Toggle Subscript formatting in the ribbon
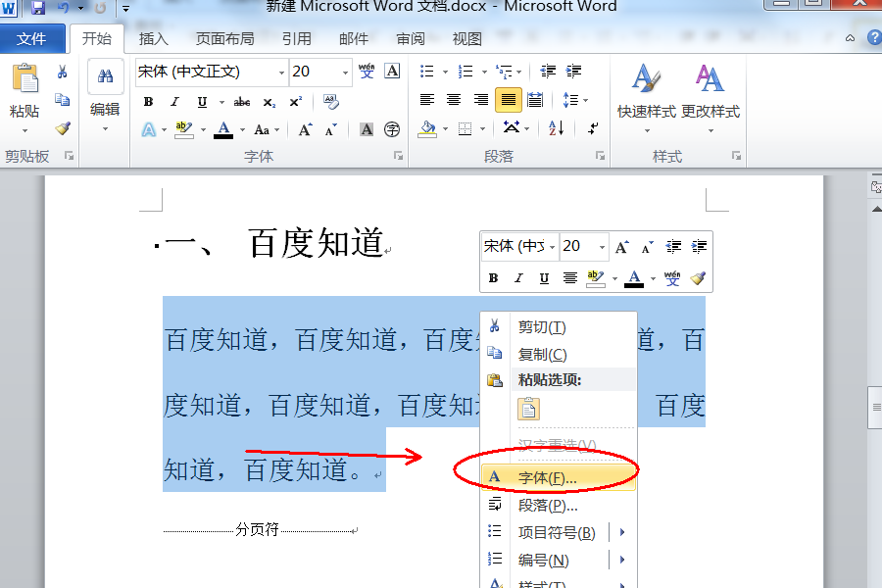 [x=269, y=102]
